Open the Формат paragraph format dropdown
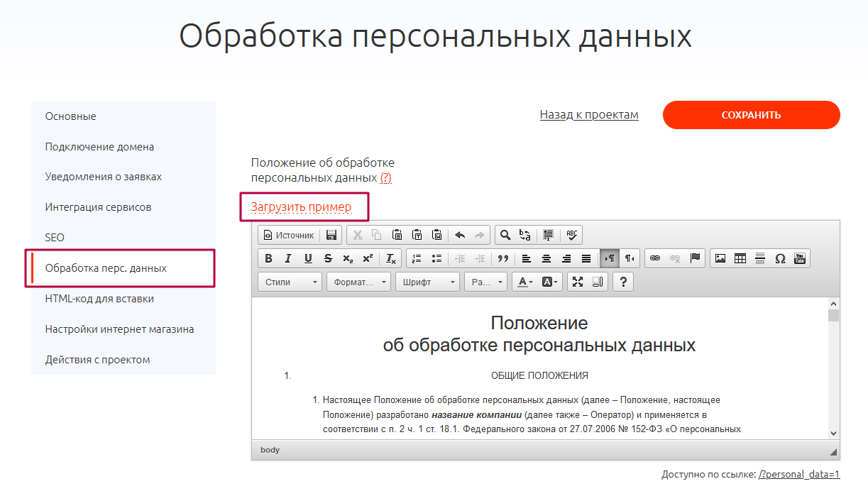The image size is (868, 496). click(358, 282)
